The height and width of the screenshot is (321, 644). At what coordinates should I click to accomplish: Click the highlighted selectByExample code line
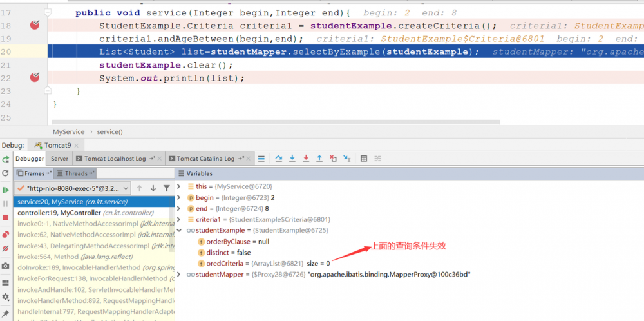tap(346, 52)
